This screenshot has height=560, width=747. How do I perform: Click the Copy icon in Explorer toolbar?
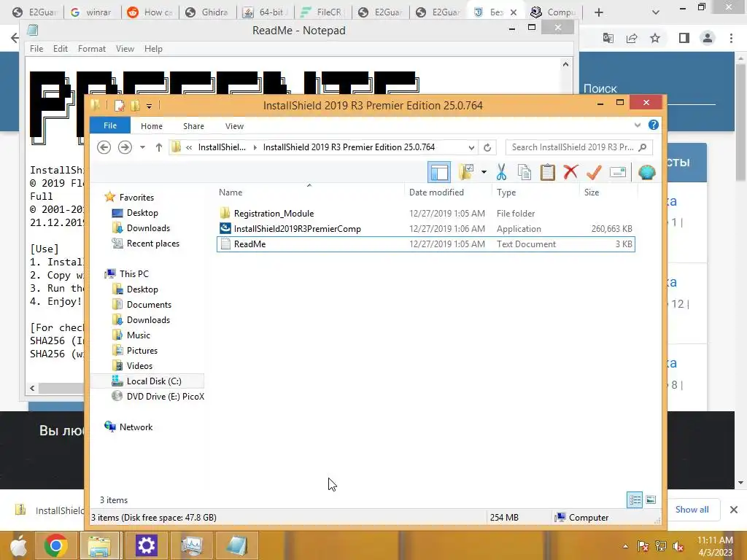[x=524, y=172]
